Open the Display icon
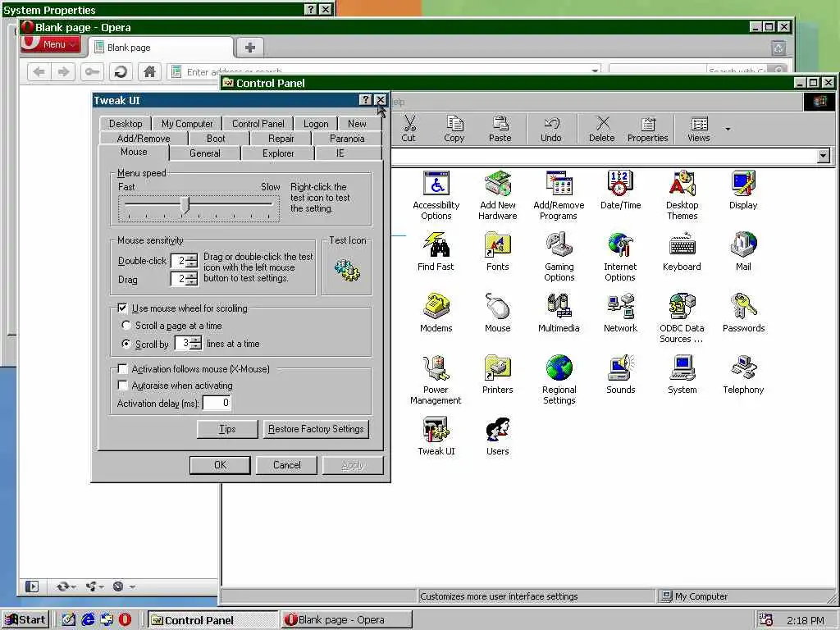840x630 pixels. (743, 190)
